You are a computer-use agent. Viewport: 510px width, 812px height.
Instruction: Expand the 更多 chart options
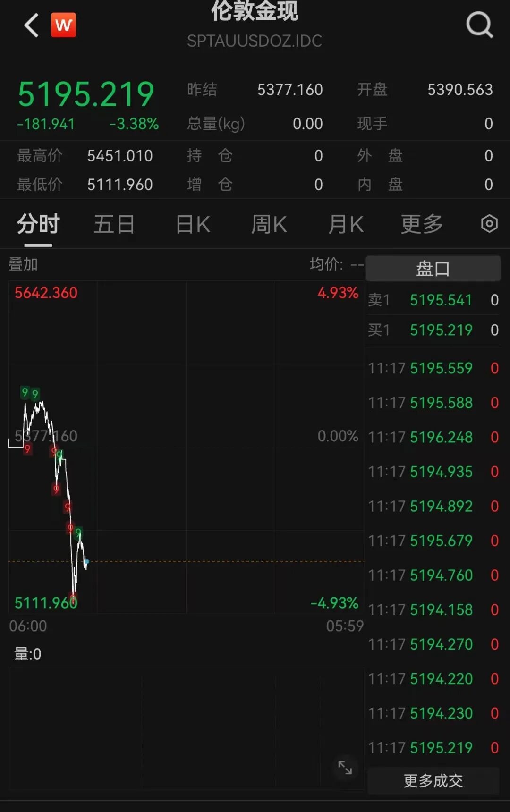point(422,224)
